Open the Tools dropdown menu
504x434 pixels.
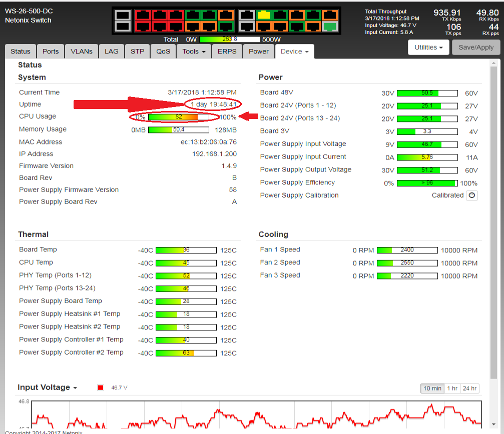194,51
